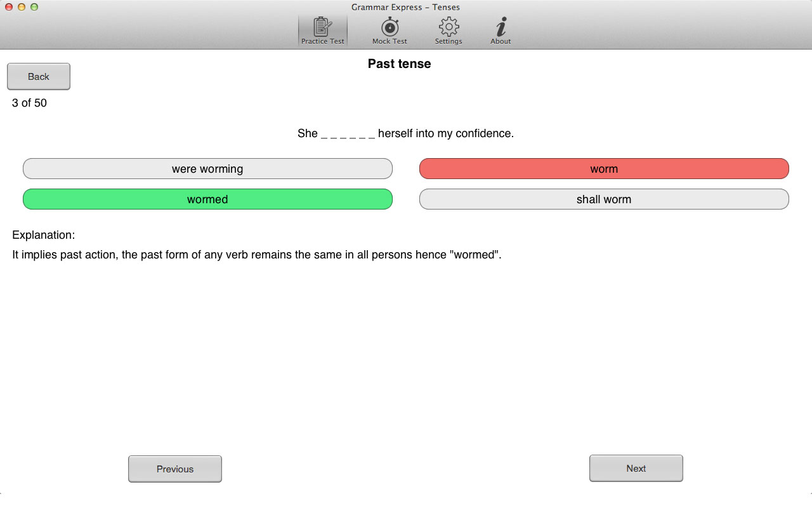Close the Grammar Express window

pyautogui.click(x=9, y=7)
